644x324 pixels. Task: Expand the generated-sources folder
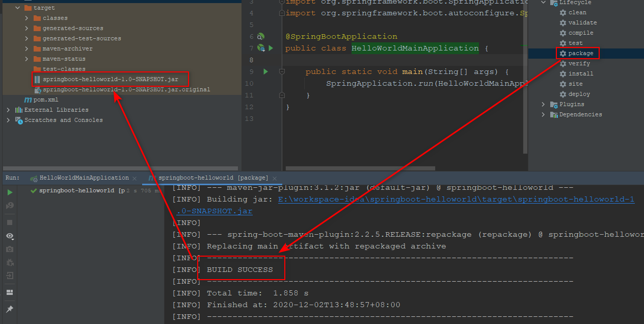pyautogui.click(x=27, y=28)
